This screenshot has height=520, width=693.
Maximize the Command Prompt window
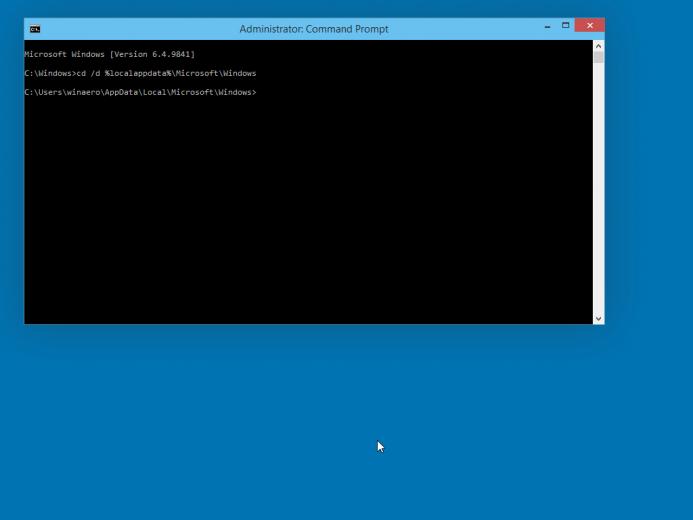point(565,26)
